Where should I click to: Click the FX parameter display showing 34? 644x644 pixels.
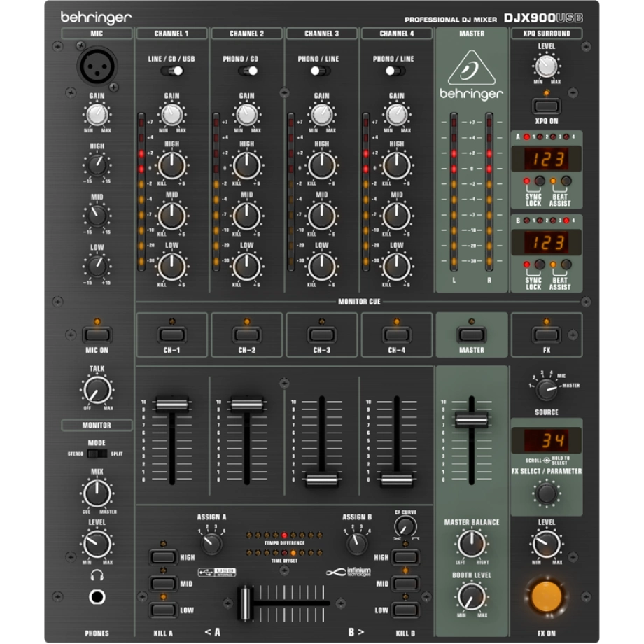click(546, 441)
